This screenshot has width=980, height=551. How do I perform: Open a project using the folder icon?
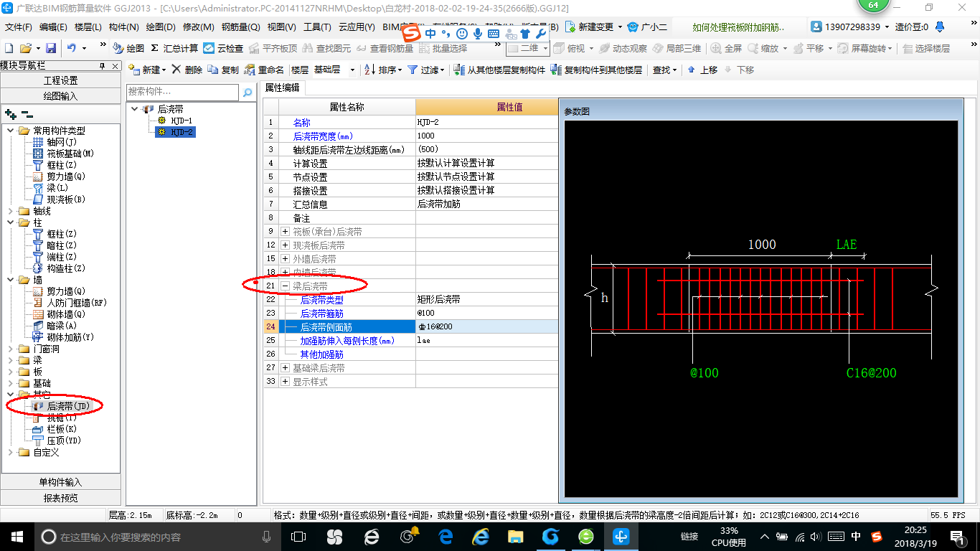click(25, 48)
